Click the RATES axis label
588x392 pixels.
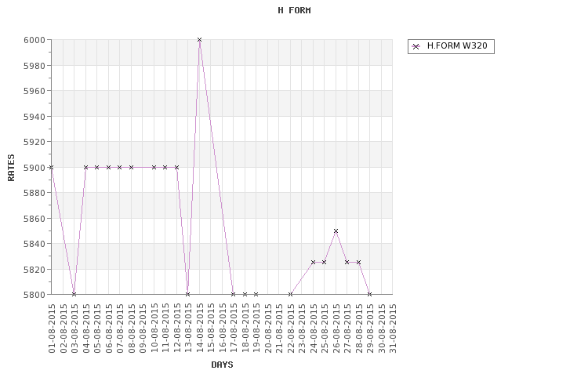[x=11, y=167]
